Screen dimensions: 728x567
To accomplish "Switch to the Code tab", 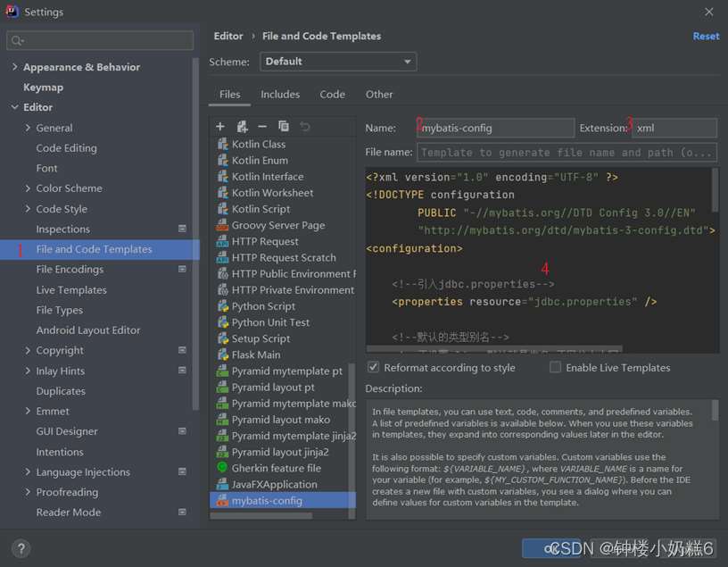I will coord(333,95).
